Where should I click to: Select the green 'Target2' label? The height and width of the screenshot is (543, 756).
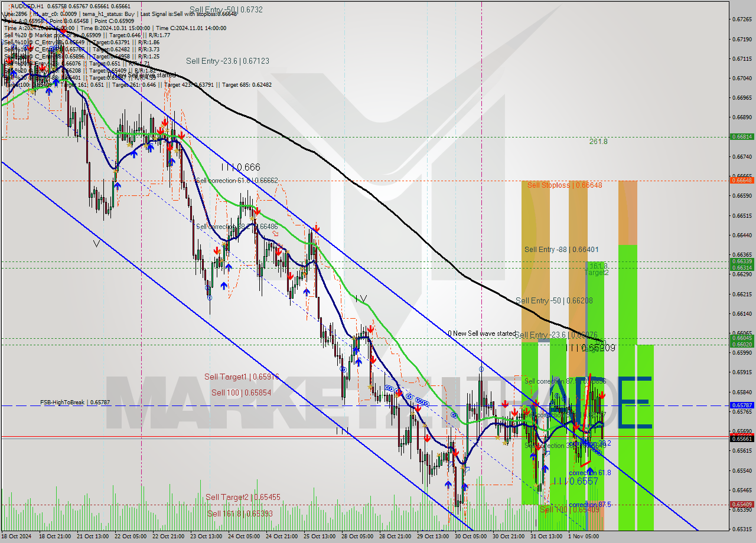pyautogui.click(x=597, y=273)
